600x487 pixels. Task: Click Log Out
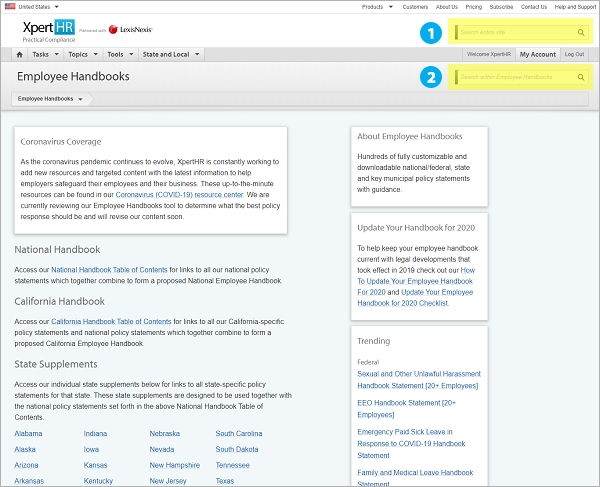click(x=574, y=55)
